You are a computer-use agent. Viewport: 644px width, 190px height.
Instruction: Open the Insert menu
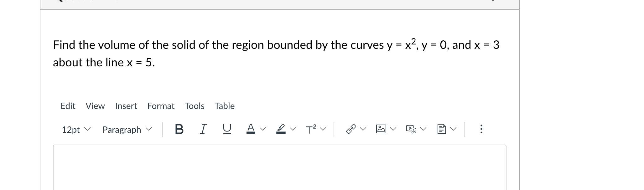point(126,106)
